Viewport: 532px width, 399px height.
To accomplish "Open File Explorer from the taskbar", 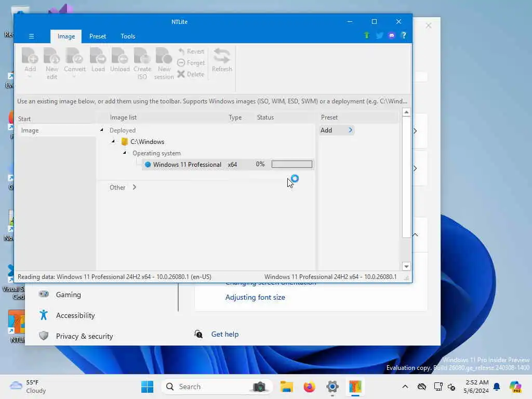I will tap(287, 387).
